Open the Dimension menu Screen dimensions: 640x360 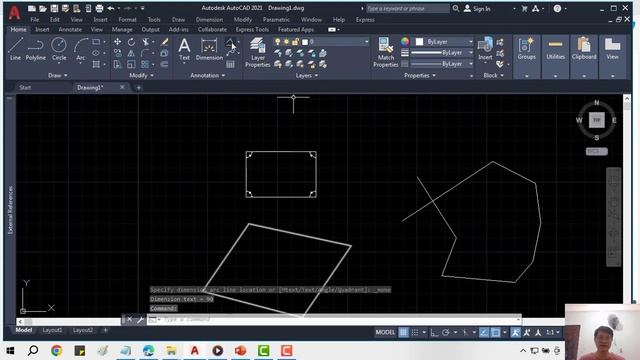(209, 20)
